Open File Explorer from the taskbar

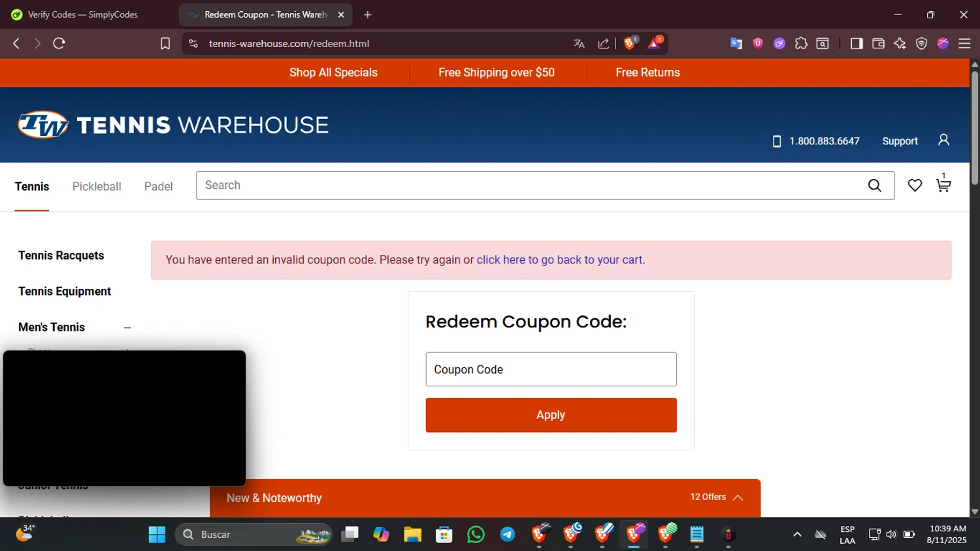coord(412,535)
